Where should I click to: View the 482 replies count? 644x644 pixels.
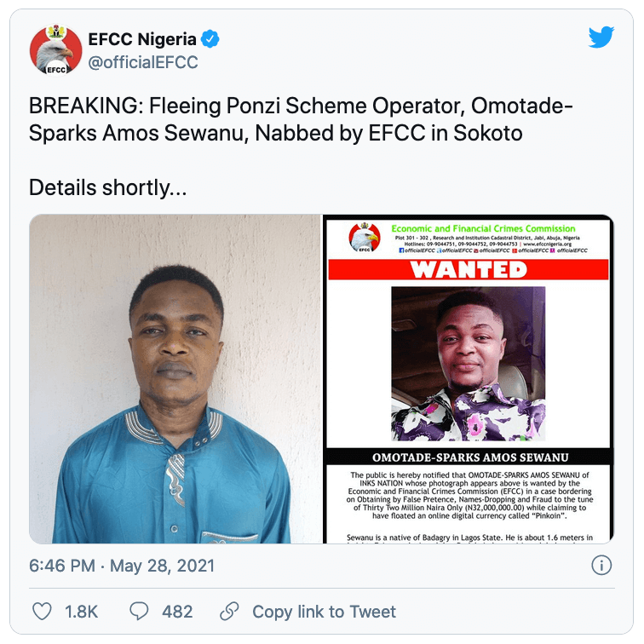pos(177,612)
